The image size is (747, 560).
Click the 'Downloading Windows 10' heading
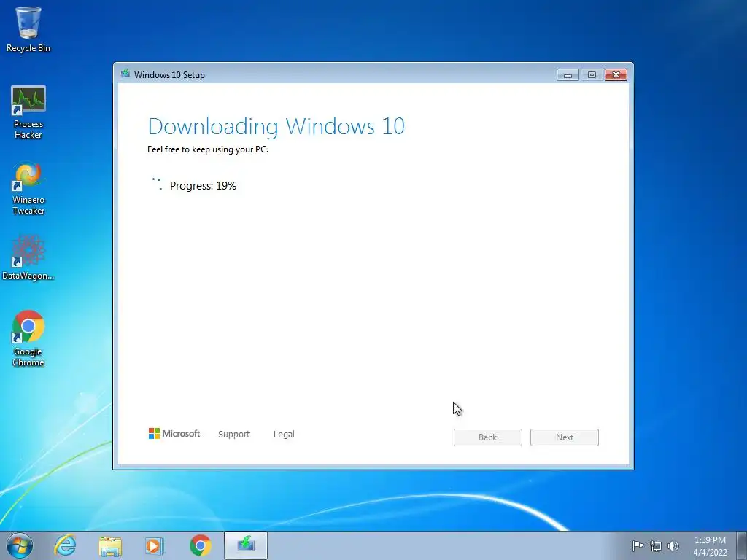(276, 127)
